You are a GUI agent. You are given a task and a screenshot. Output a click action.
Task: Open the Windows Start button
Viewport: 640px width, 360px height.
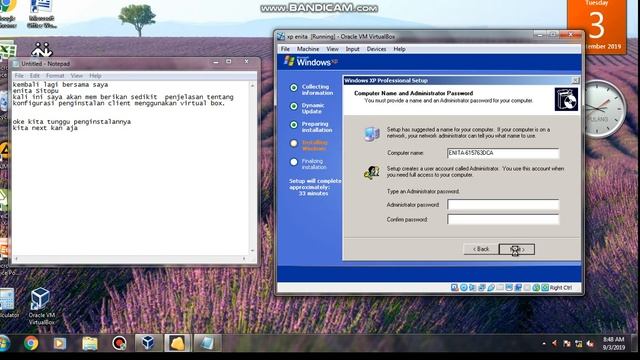point(4,343)
